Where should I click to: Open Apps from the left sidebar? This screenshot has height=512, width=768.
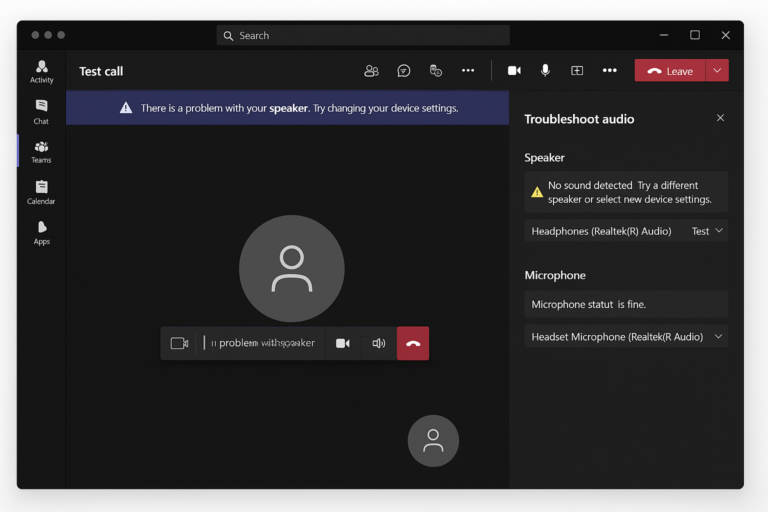click(x=41, y=232)
